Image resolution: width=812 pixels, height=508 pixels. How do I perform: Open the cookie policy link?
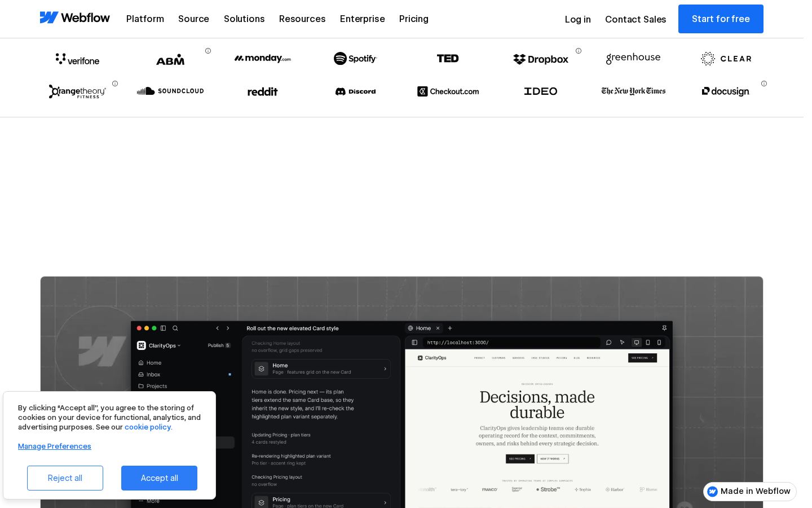pyautogui.click(x=148, y=427)
